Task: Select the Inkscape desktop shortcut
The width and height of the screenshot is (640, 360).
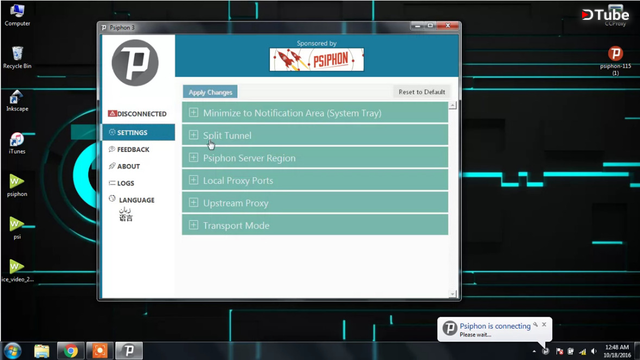Action: point(17,100)
